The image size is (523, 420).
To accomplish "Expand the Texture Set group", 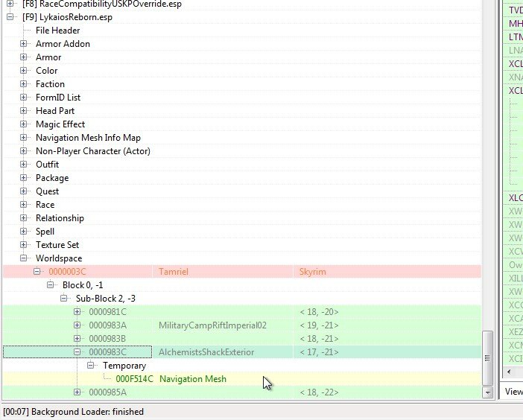I will [x=24, y=245].
